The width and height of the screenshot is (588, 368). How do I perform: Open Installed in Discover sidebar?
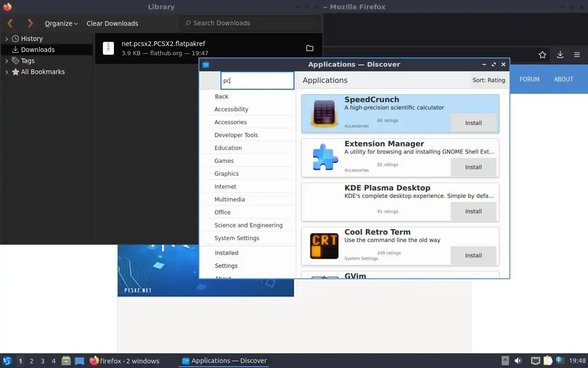[226, 253]
